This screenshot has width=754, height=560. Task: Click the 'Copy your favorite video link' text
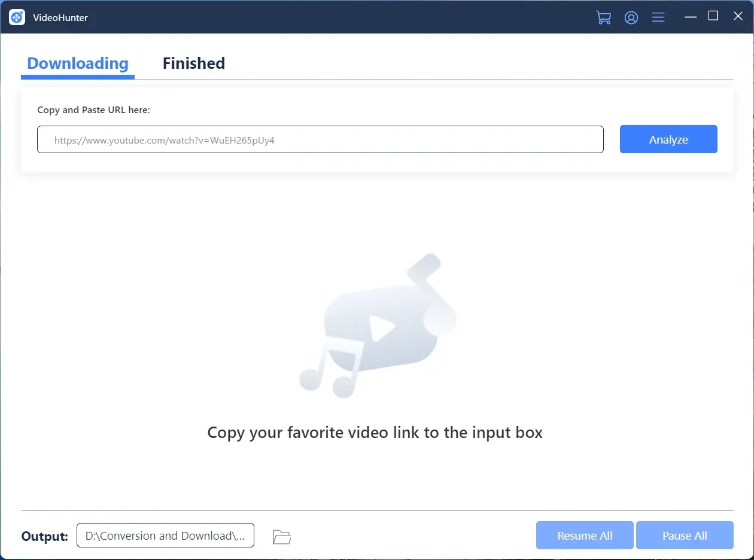pyautogui.click(x=375, y=433)
